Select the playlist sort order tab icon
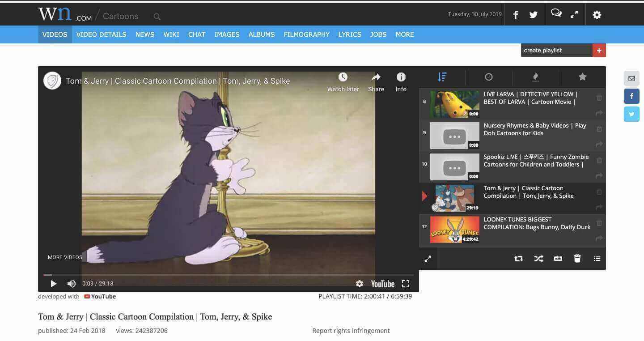This screenshot has height=341, width=644. (442, 77)
